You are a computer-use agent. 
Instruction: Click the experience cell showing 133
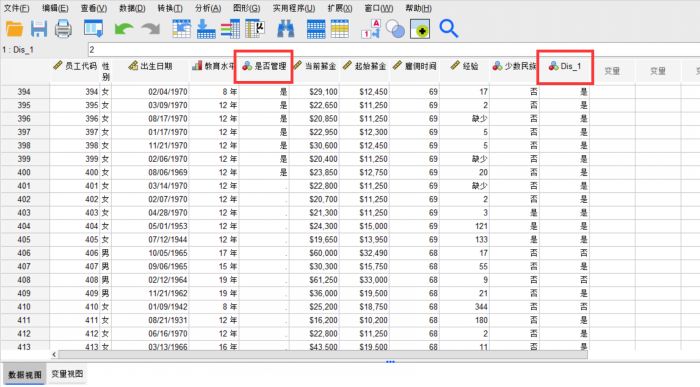pos(464,240)
